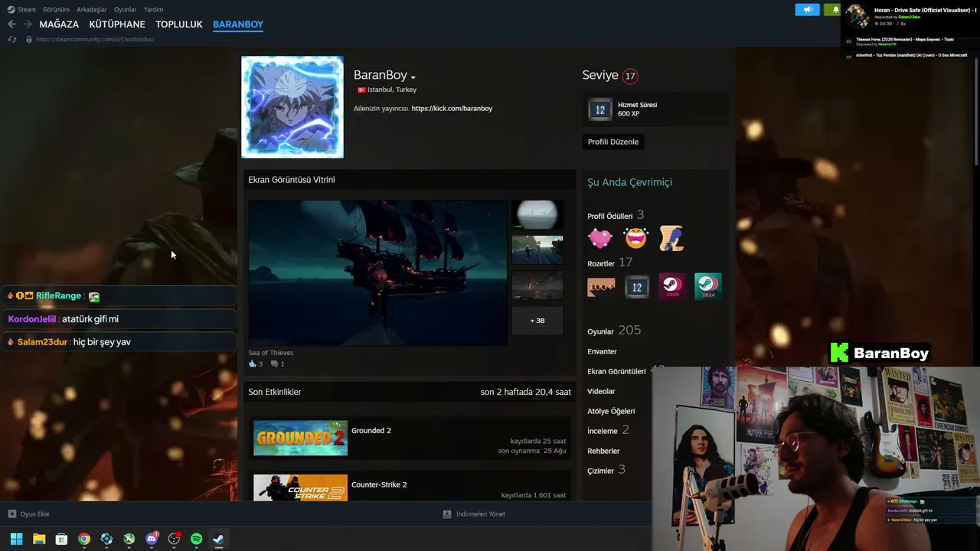Open File Explorer from the taskbar
The width and height of the screenshot is (980, 551).
[39, 539]
